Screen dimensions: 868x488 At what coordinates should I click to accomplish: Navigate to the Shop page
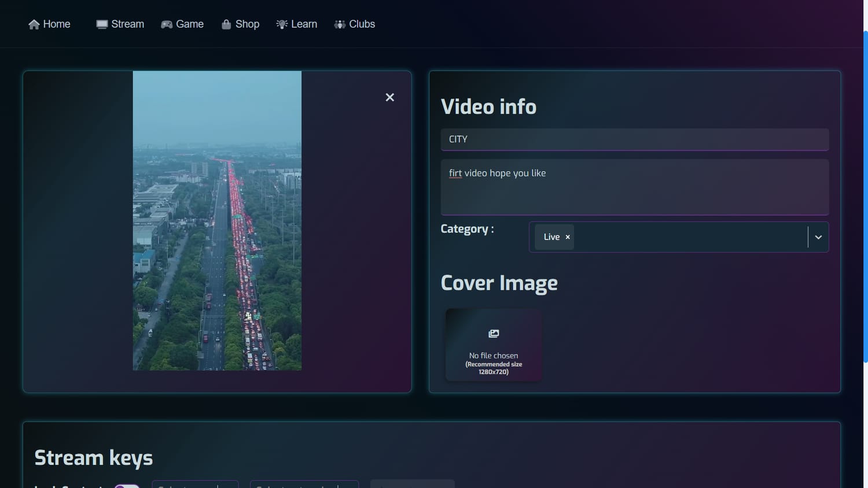coord(240,24)
